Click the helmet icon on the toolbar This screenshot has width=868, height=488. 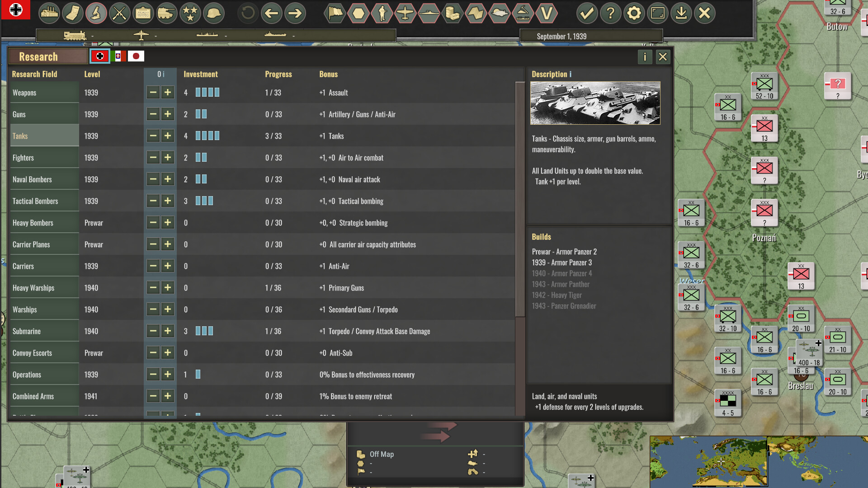pyautogui.click(x=214, y=13)
